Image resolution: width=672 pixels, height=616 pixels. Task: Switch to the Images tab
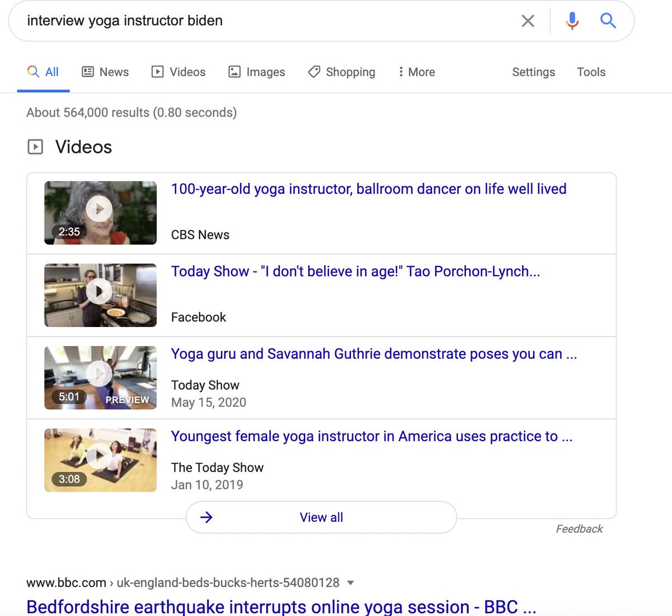(x=257, y=72)
